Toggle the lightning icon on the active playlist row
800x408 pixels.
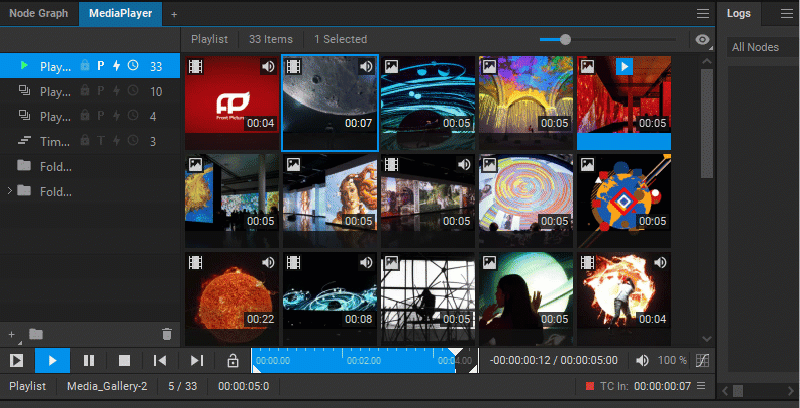pyautogui.click(x=116, y=66)
